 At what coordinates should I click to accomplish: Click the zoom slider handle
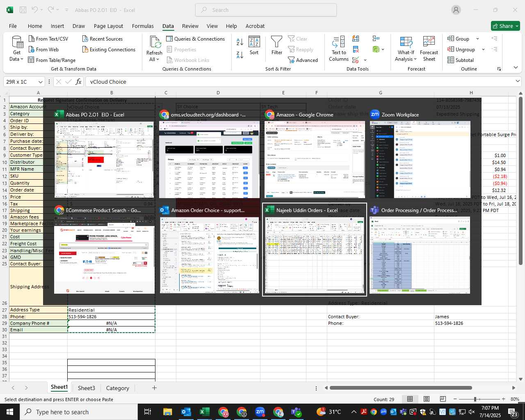coord(475,399)
